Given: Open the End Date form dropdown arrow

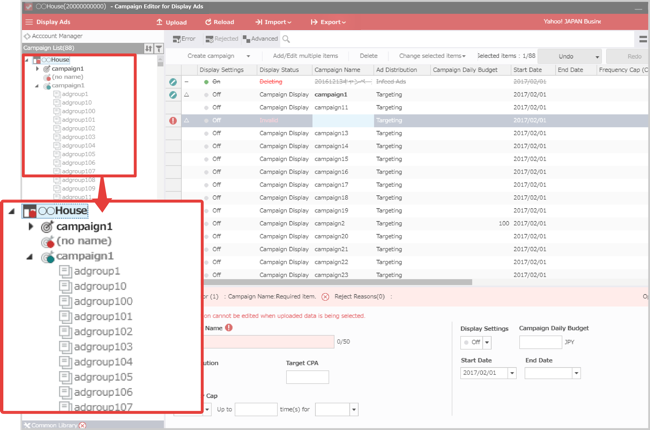Looking at the screenshot, I should click(x=576, y=373).
